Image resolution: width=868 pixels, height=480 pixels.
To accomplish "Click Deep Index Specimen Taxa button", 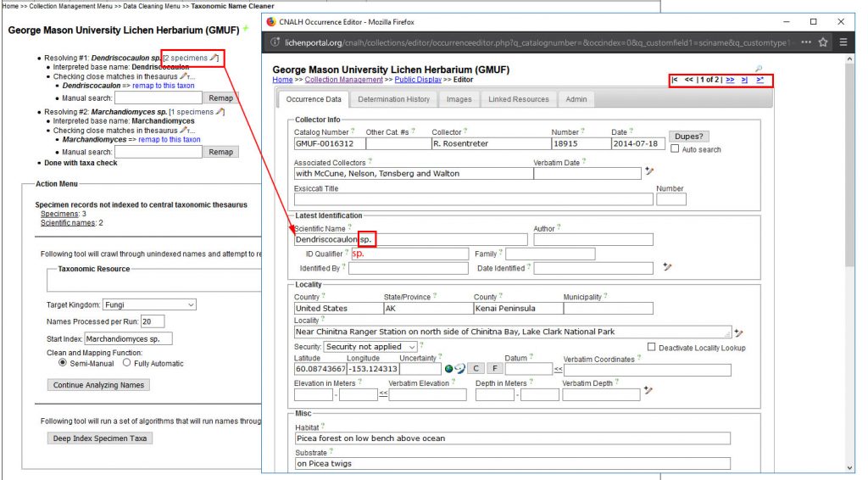I will [100, 438].
